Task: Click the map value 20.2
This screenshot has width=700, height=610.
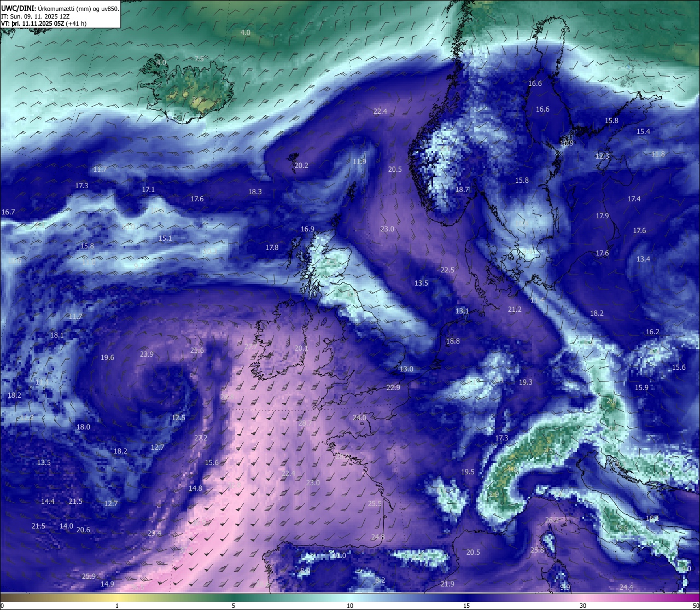Action: pos(301,165)
